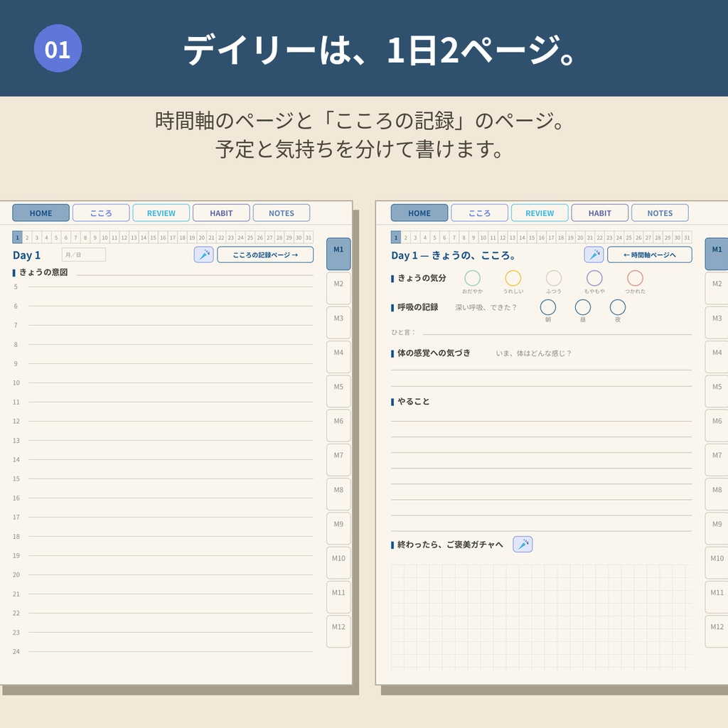Open HOME tab on right page

coord(419,213)
